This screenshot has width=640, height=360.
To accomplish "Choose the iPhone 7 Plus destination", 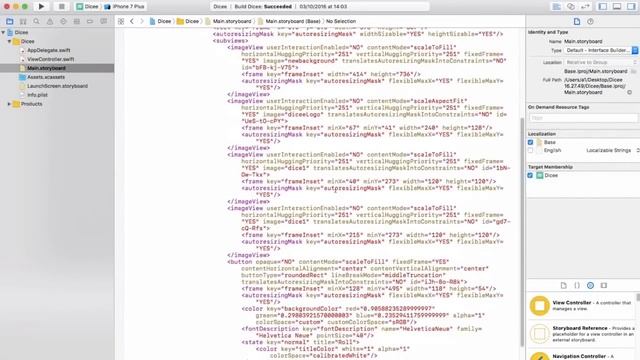I will point(124,7).
